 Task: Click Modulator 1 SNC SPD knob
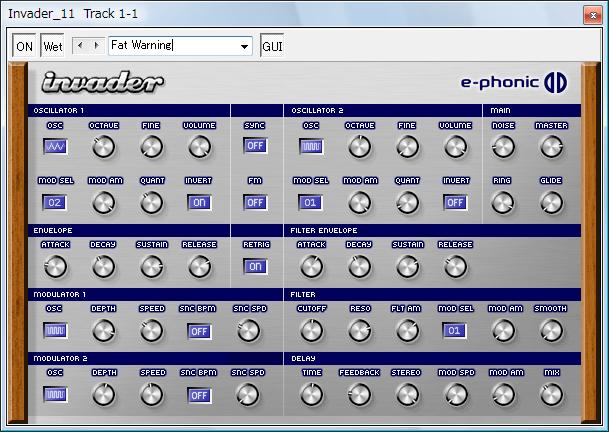pyautogui.click(x=248, y=331)
